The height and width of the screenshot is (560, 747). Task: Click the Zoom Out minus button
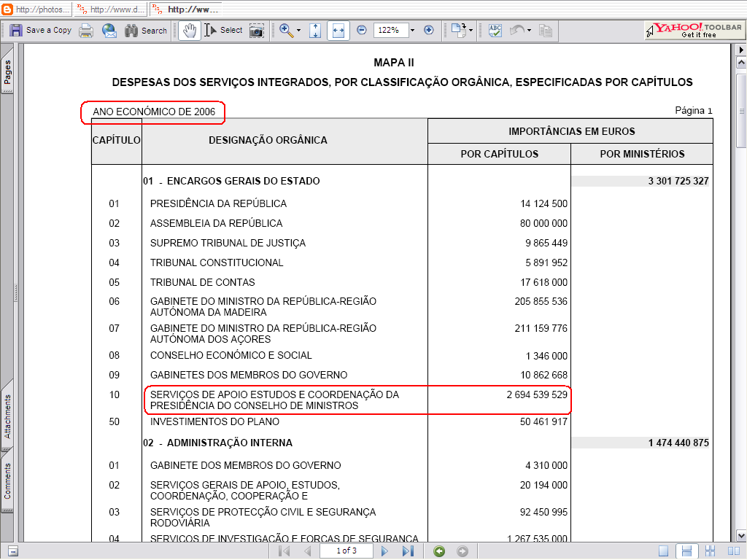[362, 31]
